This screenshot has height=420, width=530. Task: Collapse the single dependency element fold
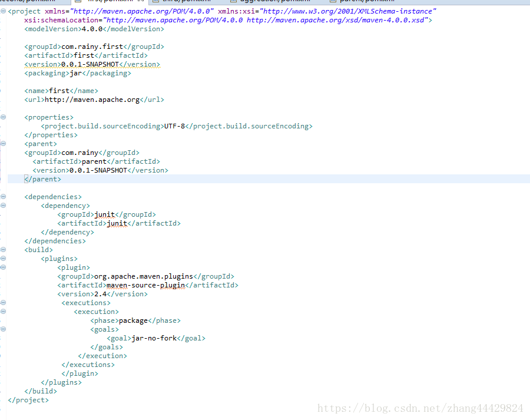point(3,205)
